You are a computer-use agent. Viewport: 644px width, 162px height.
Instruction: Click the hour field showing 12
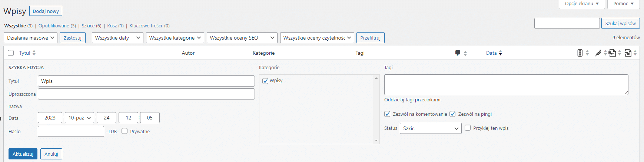tap(128, 118)
